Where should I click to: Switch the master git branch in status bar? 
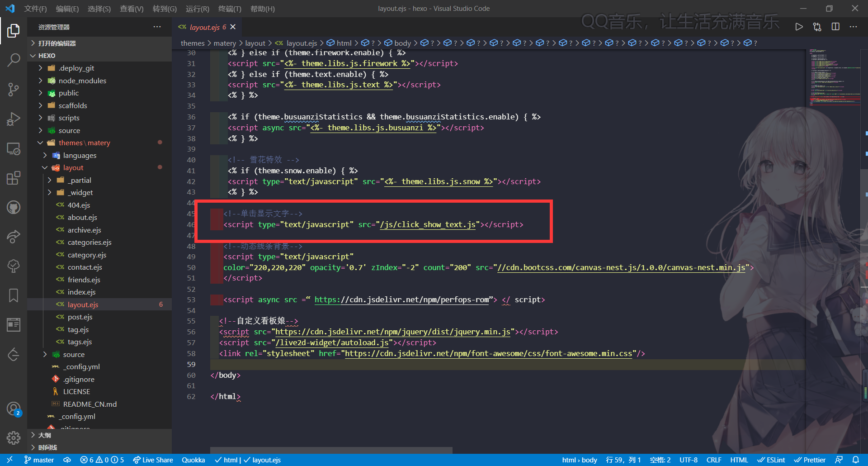coord(39,460)
